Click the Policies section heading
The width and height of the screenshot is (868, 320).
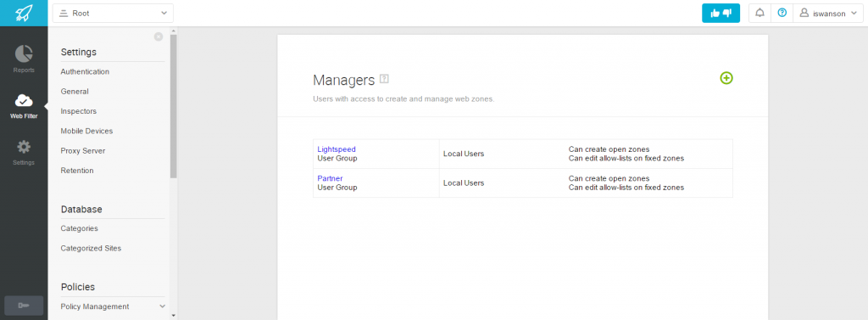coord(77,287)
